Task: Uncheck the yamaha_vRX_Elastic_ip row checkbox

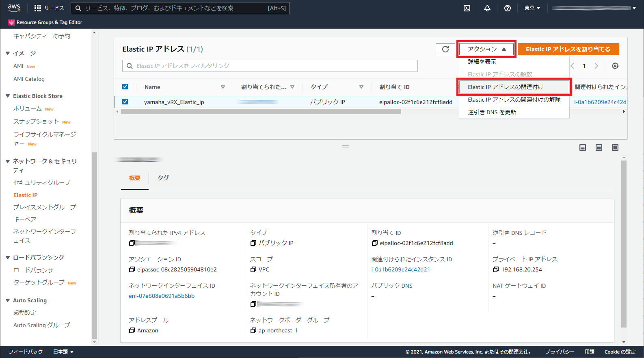Action: pyautogui.click(x=125, y=102)
